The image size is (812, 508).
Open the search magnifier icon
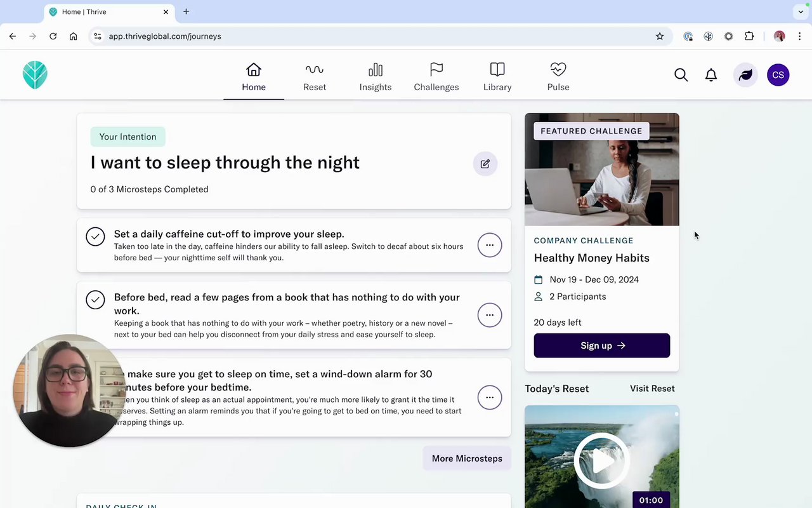coord(681,75)
